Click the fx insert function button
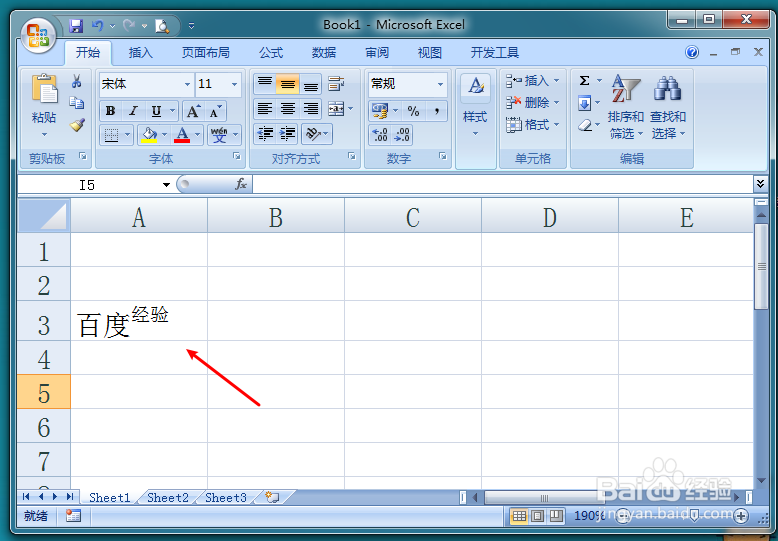Image resolution: width=778 pixels, height=541 pixels. tap(241, 184)
